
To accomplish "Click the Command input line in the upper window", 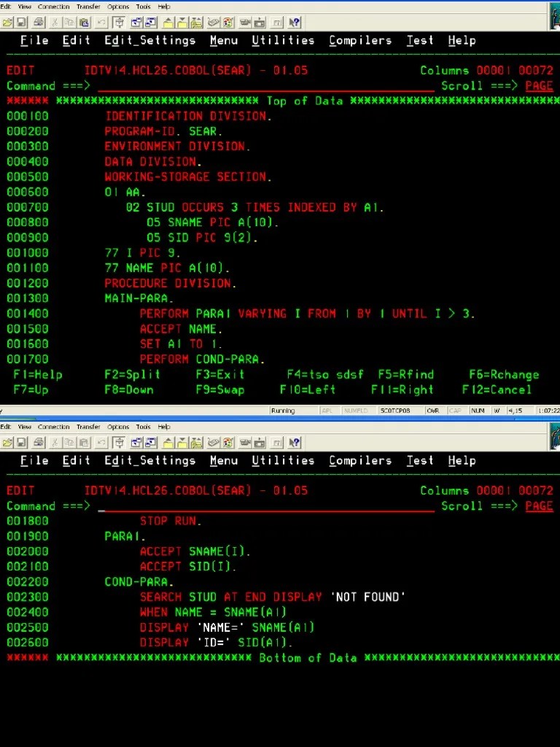I will (265, 86).
